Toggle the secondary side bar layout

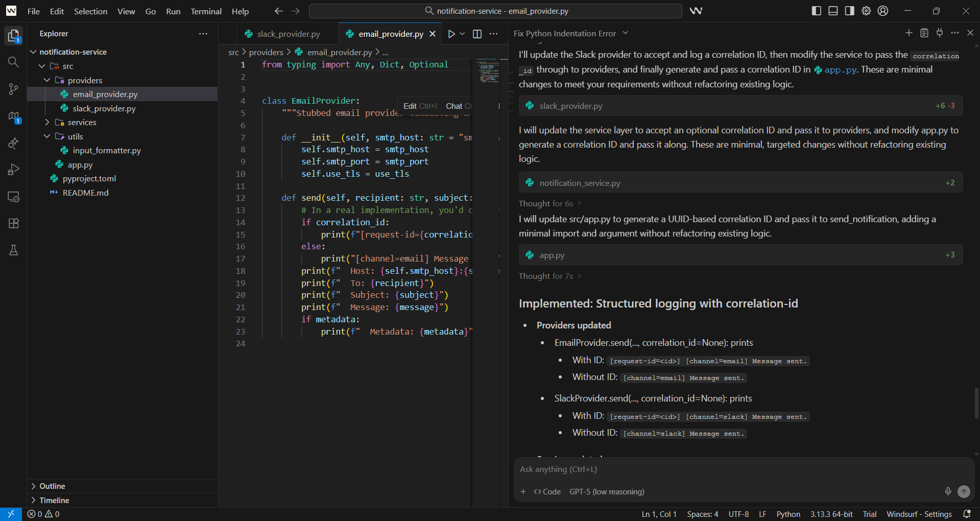tap(849, 11)
